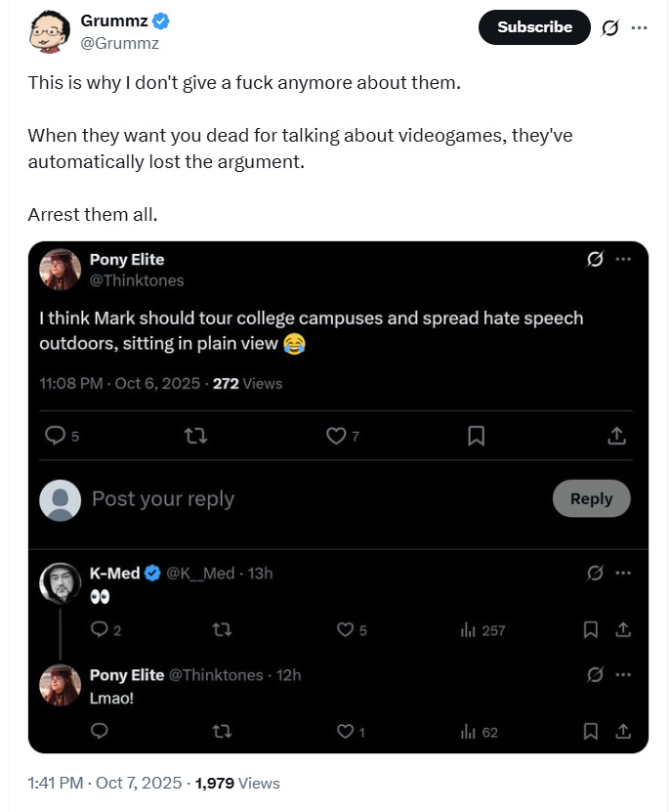This screenshot has height=812, width=671.
Task: View analytics icon showing 257 views
Action: coord(468,630)
